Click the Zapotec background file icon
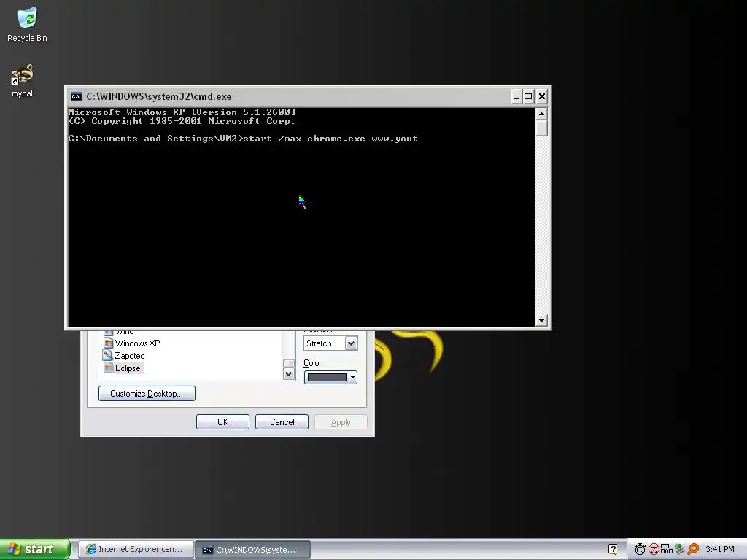747x560 pixels. coord(108,355)
